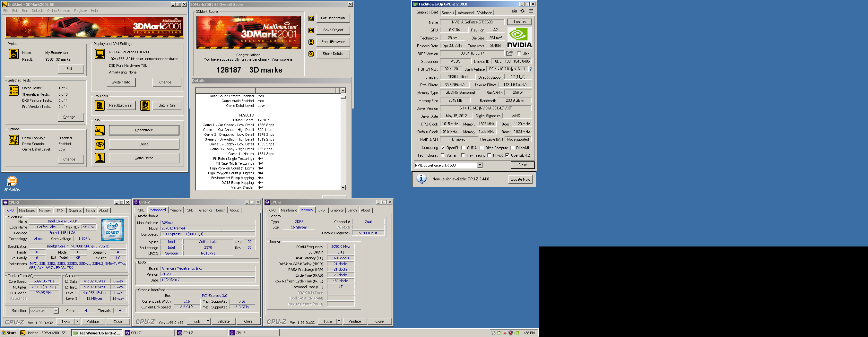
Task: Click the Windows Start button
Action: point(9,333)
